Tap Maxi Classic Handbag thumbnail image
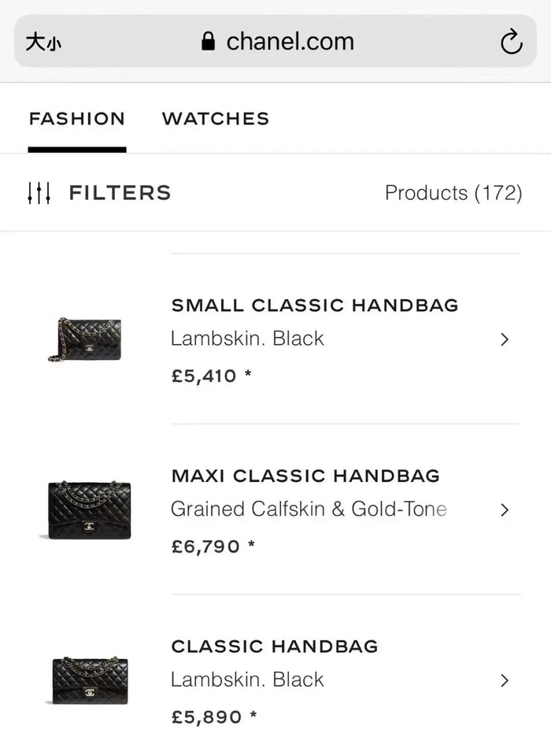Image resolution: width=551 pixels, height=756 pixels. tap(88, 510)
